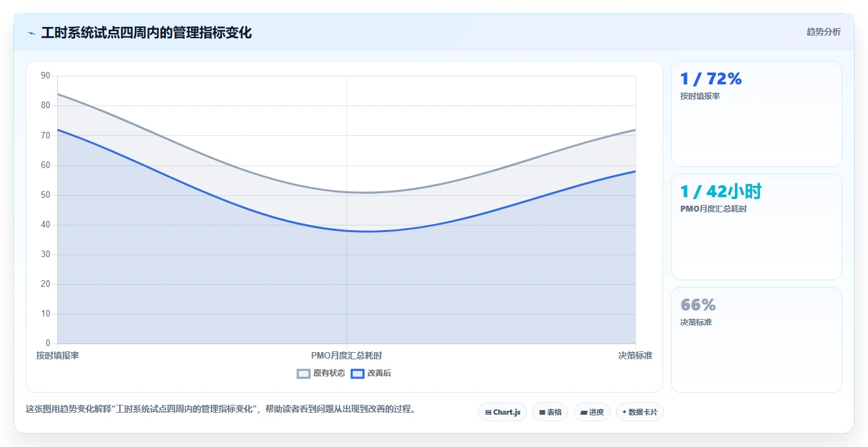Click the blue 改善后 legend color box
The image size is (868, 447).
[357, 373]
